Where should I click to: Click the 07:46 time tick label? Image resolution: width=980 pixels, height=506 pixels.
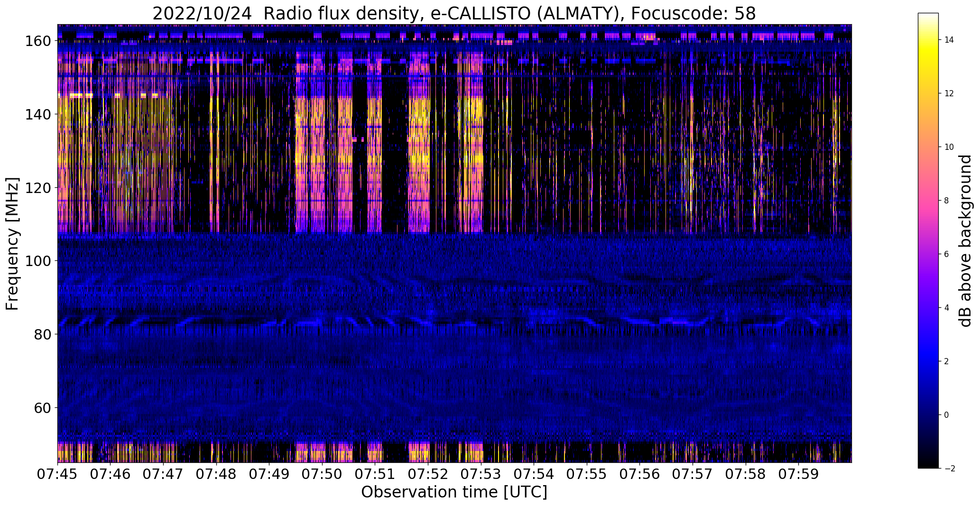pos(111,474)
